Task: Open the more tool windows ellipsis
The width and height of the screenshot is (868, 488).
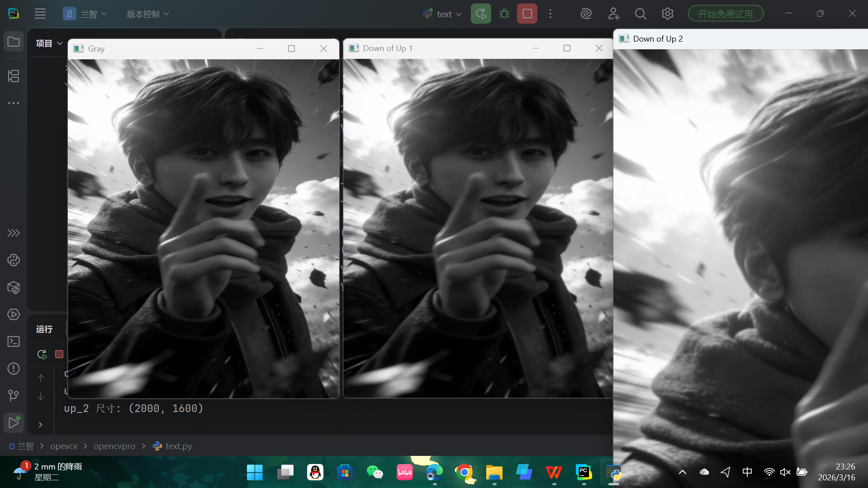Action: [14, 103]
